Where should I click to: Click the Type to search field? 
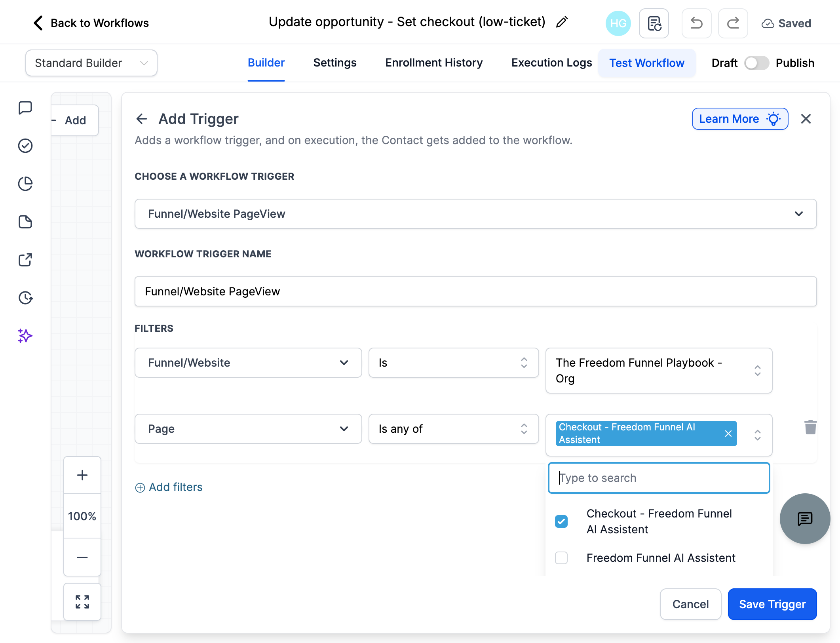coord(659,478)
